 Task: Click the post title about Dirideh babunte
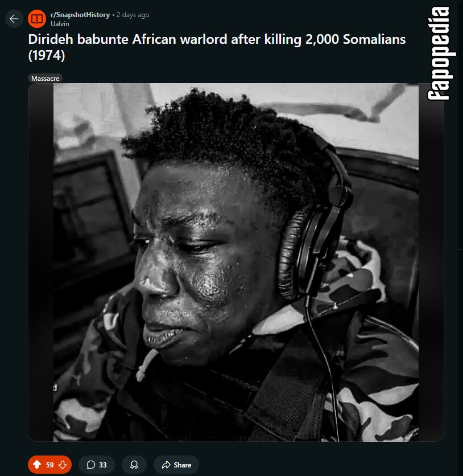tap(217, 47)
